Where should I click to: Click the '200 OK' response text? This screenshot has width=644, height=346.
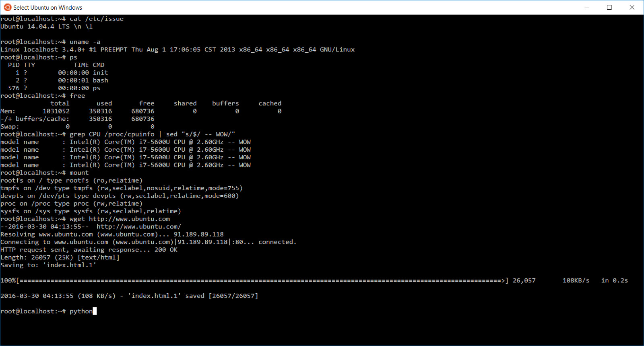pyautogui.click(x=166, y=250)
